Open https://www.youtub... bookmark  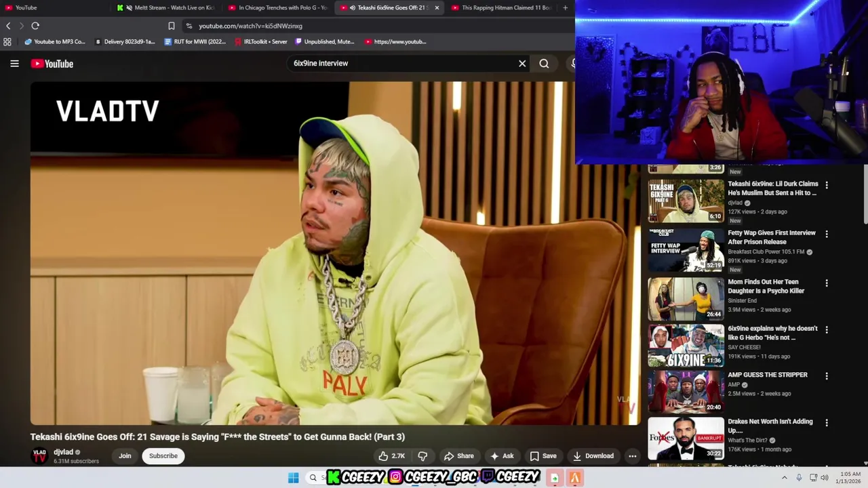click(395, 41)
